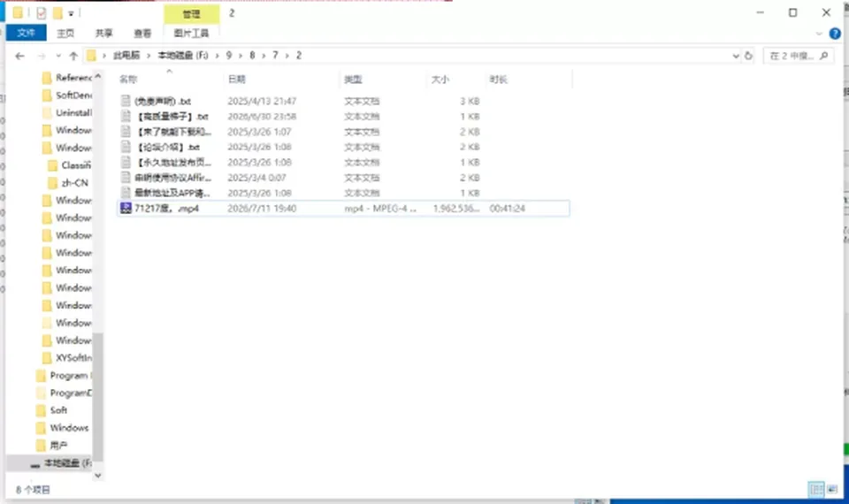
Task: Expand the ribbon with the chevron
Action: pyautogui.click(x=819, y=34)
